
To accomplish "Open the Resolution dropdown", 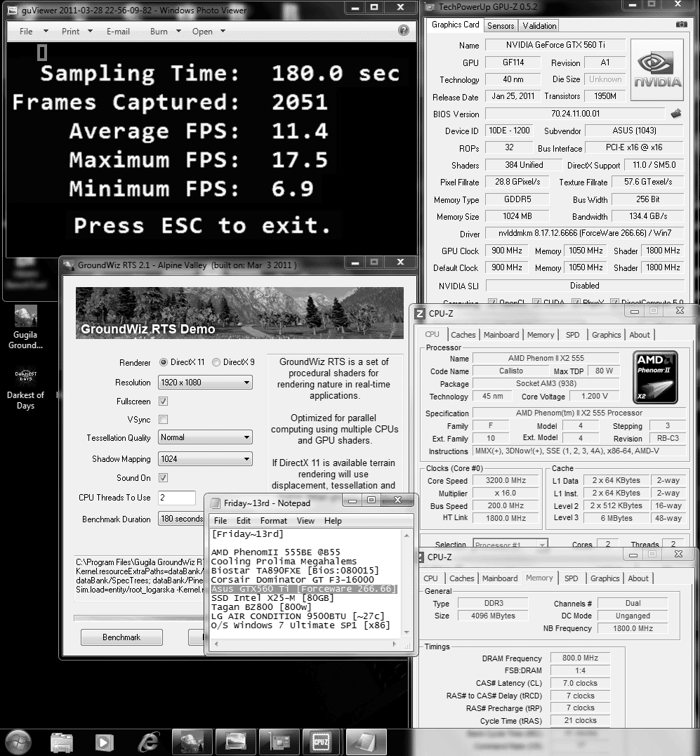I will pyautogui.click(x=206, y=383).
